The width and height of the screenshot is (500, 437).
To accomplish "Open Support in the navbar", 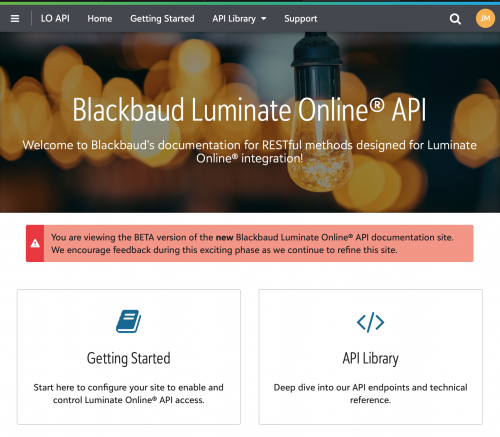I will click(x=301, y=19).
